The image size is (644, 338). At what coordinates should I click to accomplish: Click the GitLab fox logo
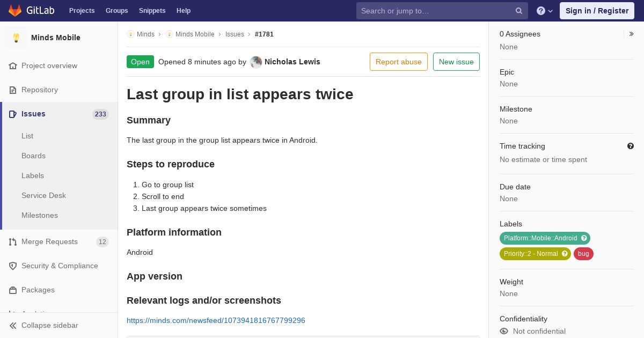click(x=15, y=10)
